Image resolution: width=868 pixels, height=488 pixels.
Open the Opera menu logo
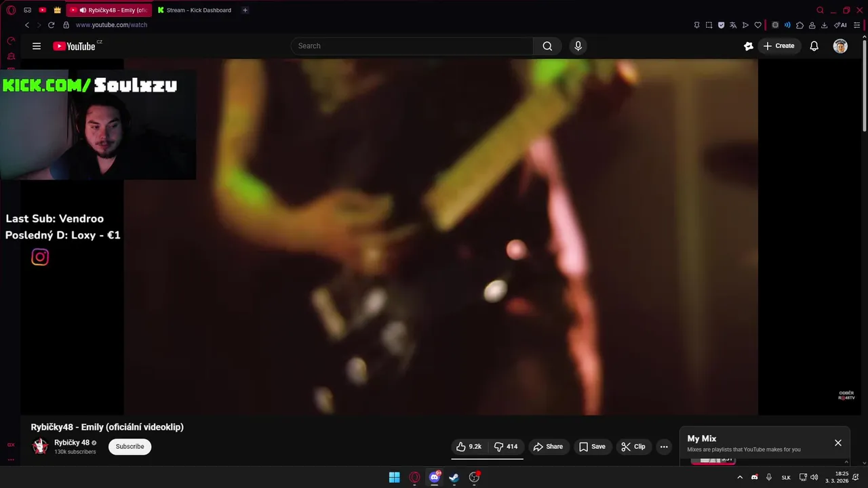tap(11, 10)
